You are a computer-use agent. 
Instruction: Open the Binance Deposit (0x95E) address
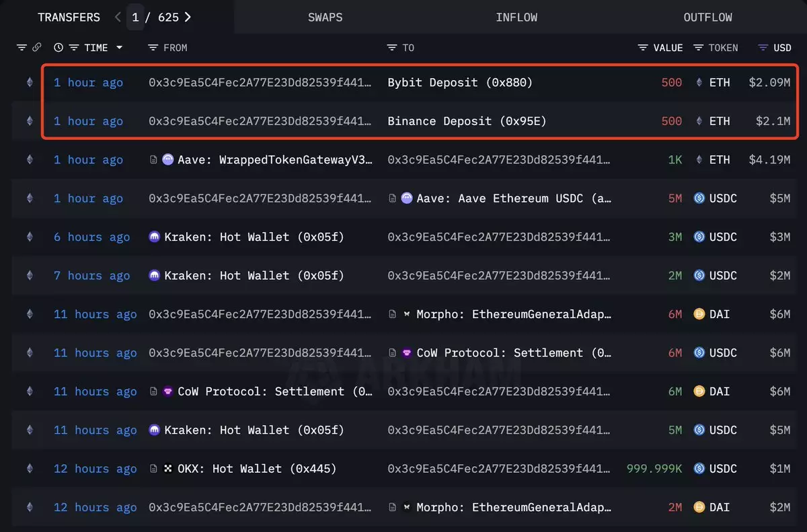click(467, 121)
